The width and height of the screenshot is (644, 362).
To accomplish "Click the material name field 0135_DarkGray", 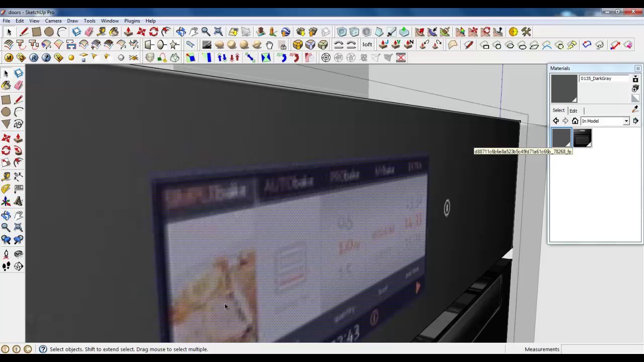I will pyautogui.click(x=604, y=78).
